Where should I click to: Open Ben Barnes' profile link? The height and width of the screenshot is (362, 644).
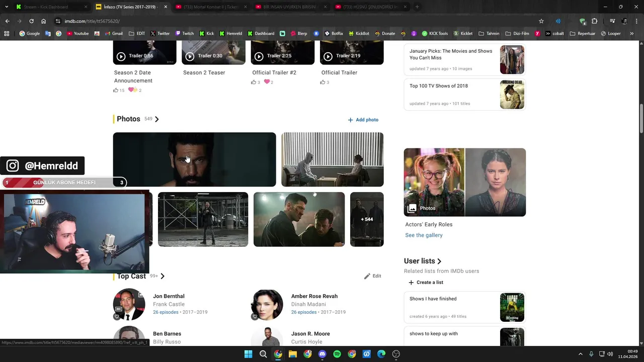click(x=167, y=334)
